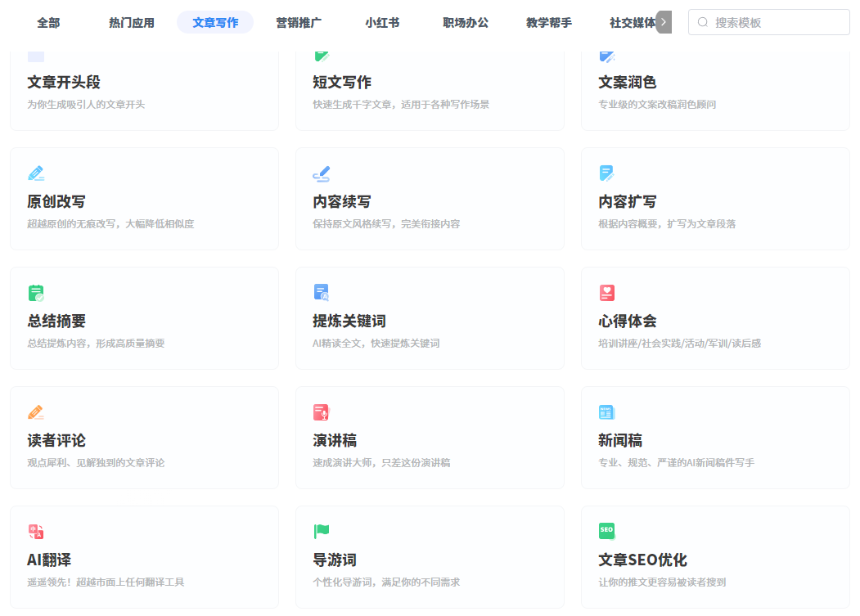Viewport: 860px width, 616px height.
Task: Click description 快速生成千字文章，适用于各种写作场景
Action: pyautogui.click(x=401, y=104)
